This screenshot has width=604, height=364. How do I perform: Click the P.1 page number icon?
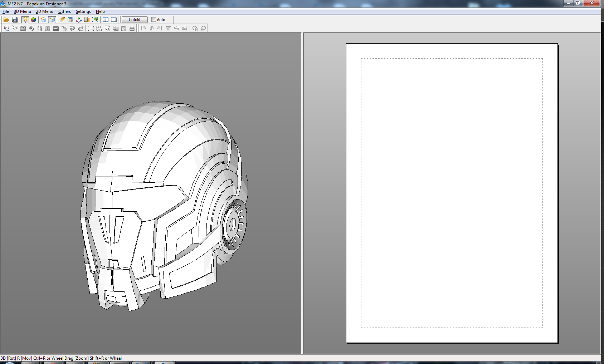(x=107, y=28)
